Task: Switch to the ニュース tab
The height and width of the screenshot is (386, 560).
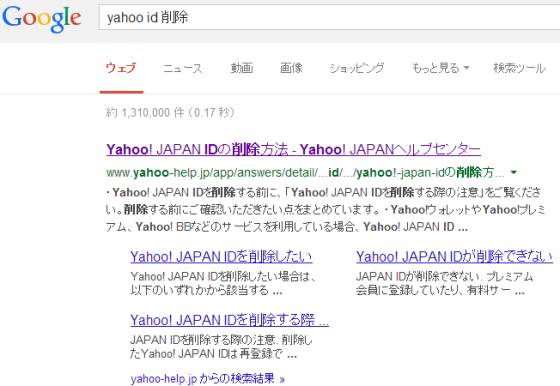Action: coord(182,68)
